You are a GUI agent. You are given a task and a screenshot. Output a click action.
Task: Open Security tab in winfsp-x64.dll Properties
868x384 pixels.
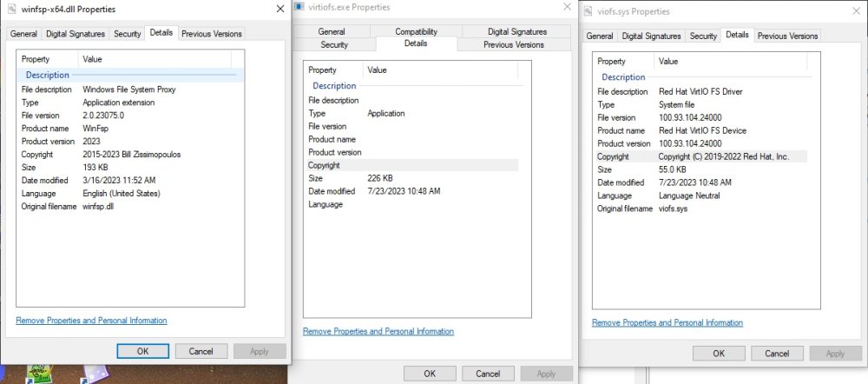[x=128, y=34]
